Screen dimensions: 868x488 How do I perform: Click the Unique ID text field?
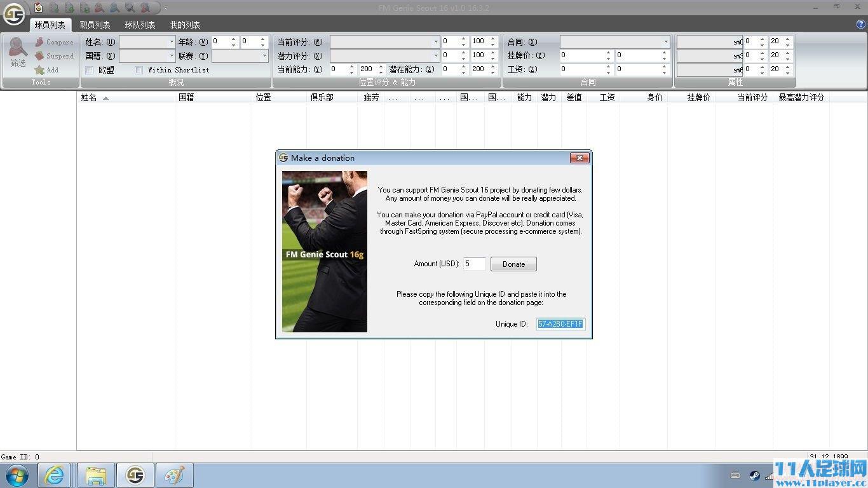coord(560,324)
